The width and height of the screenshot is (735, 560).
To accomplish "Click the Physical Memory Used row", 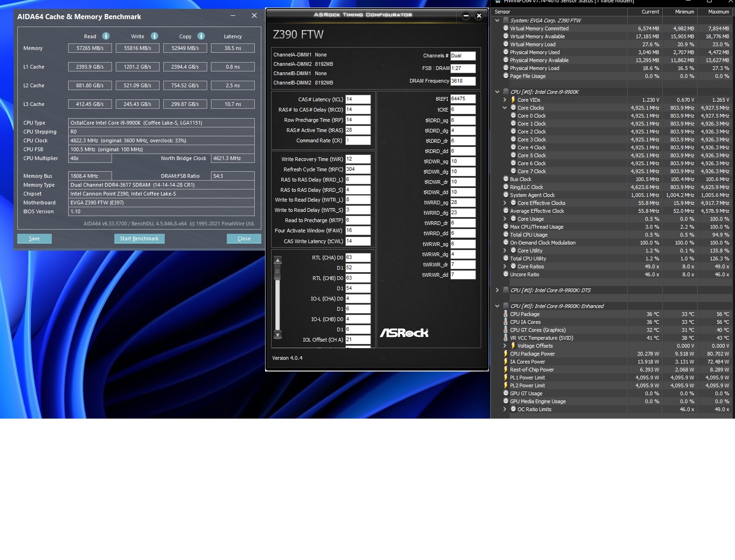I will (612, 52).
